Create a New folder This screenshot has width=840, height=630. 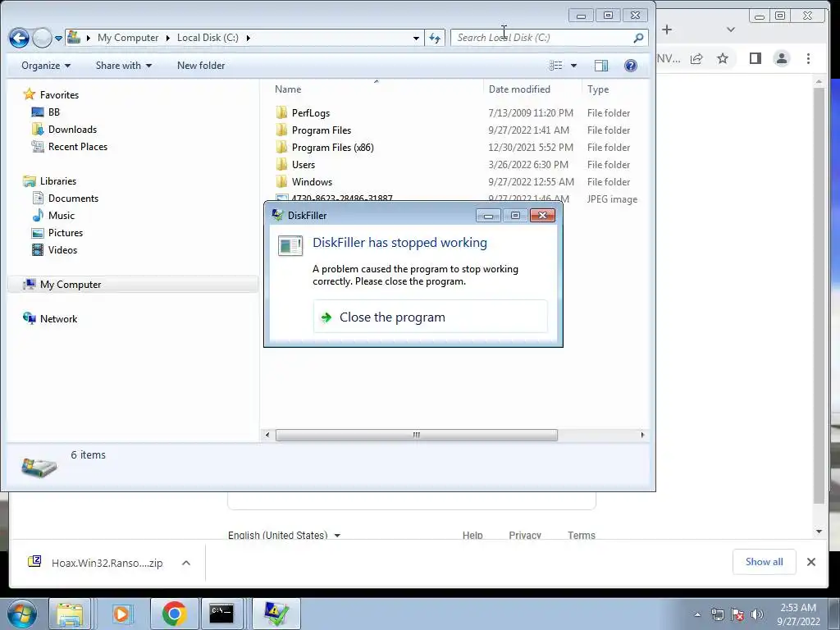click(201, 66)
